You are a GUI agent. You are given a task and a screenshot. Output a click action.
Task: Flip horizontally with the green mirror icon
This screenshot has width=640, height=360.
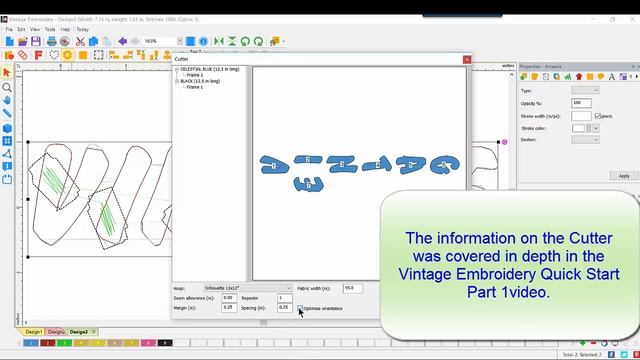click(x=219, y=41)
